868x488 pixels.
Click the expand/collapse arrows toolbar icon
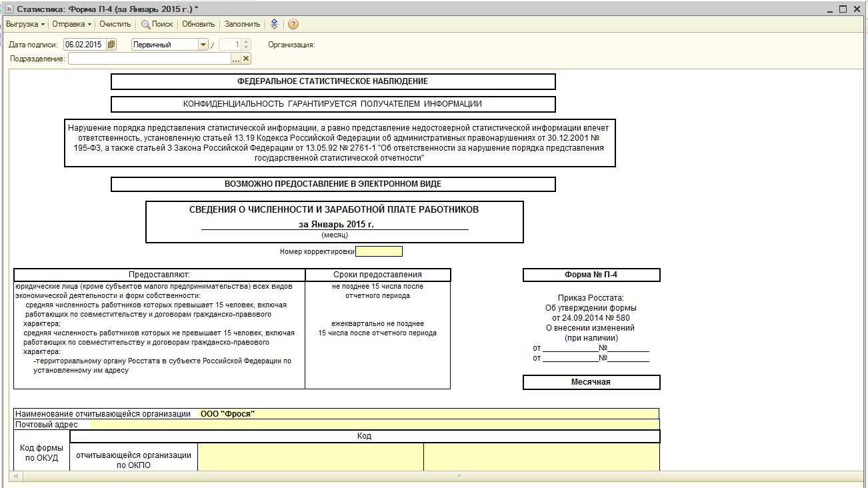click(273, 24)
